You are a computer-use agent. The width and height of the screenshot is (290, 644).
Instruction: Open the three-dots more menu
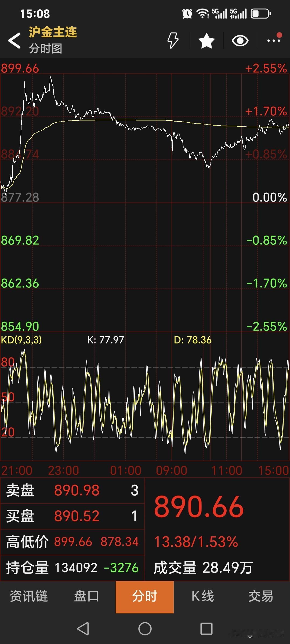point(274,40)
